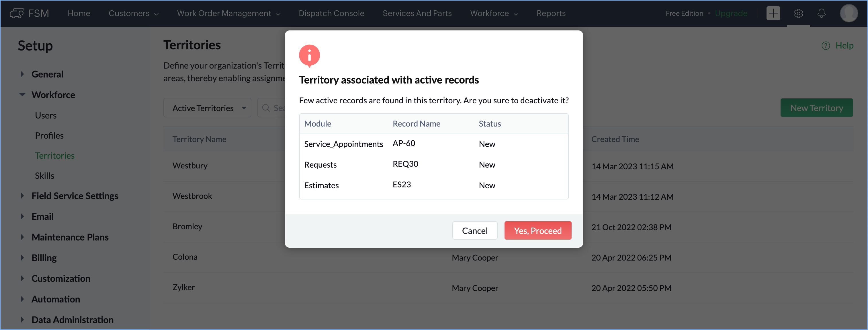Select Skills in Workforce sidebar
This screenshot has height=330, width=868.
coord(44,175)
